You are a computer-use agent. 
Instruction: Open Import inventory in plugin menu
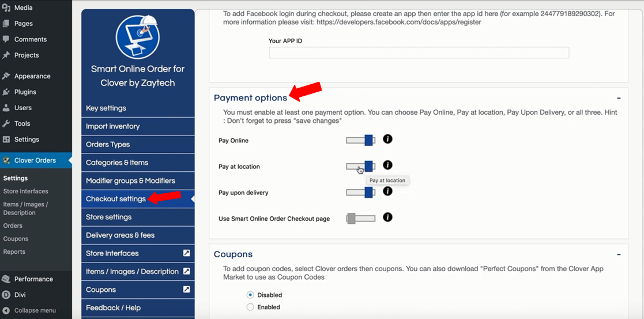[x=138, y=126]
